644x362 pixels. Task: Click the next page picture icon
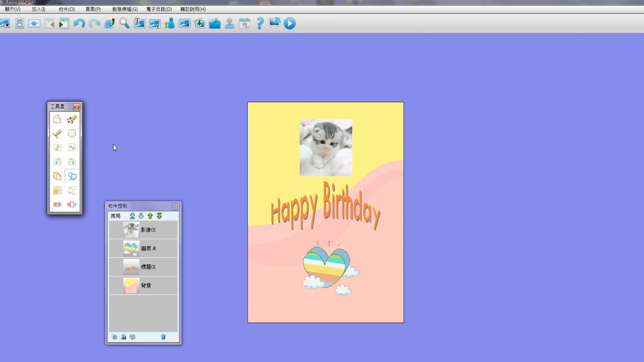point(64,23)
